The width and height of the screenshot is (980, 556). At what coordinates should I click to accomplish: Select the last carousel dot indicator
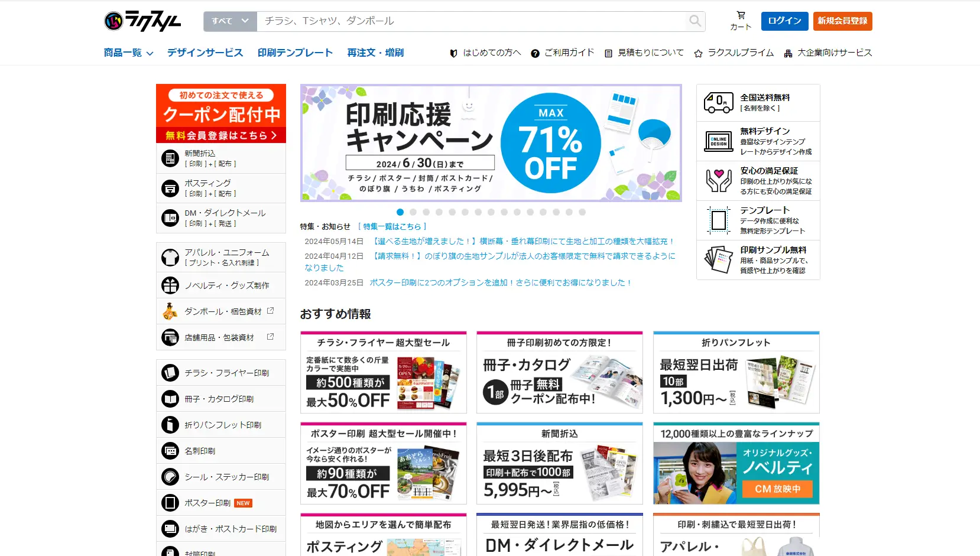[x=582, y=212]
